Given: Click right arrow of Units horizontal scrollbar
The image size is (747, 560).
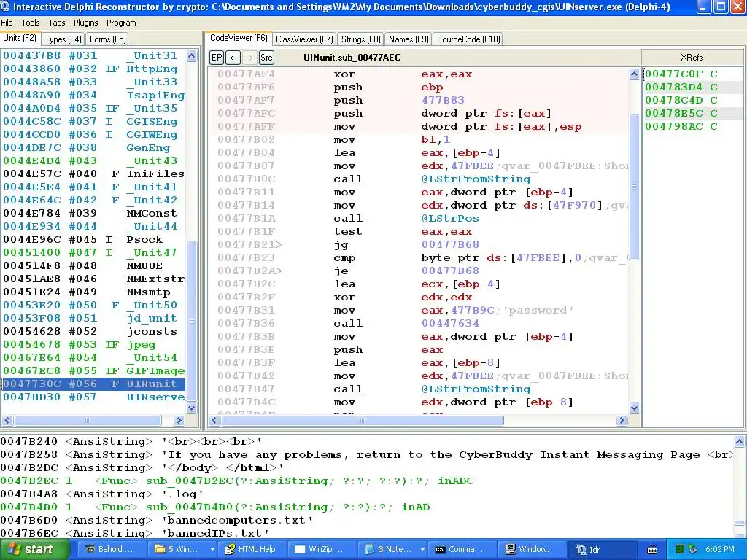Looking at the screenshot, I should [x=179, y=421].
